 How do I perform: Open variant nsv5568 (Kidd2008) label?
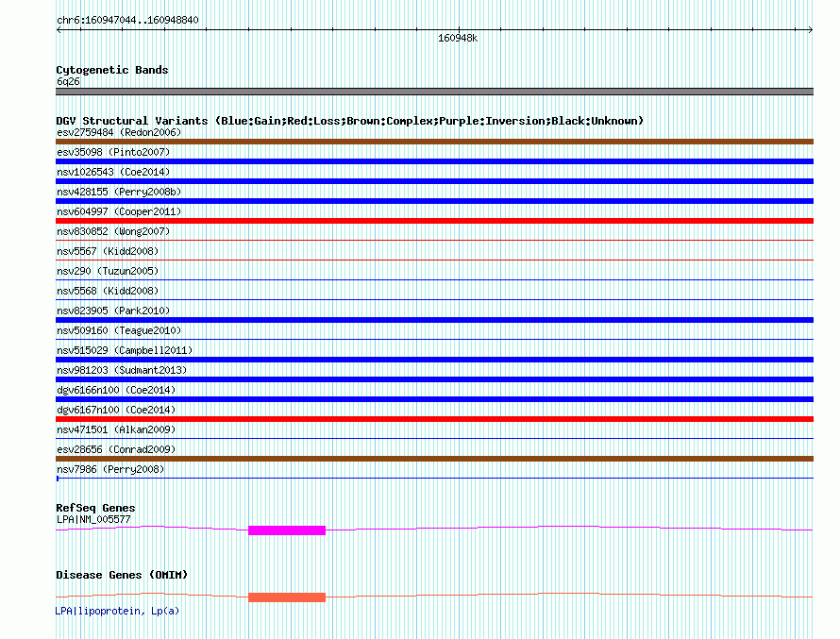tap(108, 291)
